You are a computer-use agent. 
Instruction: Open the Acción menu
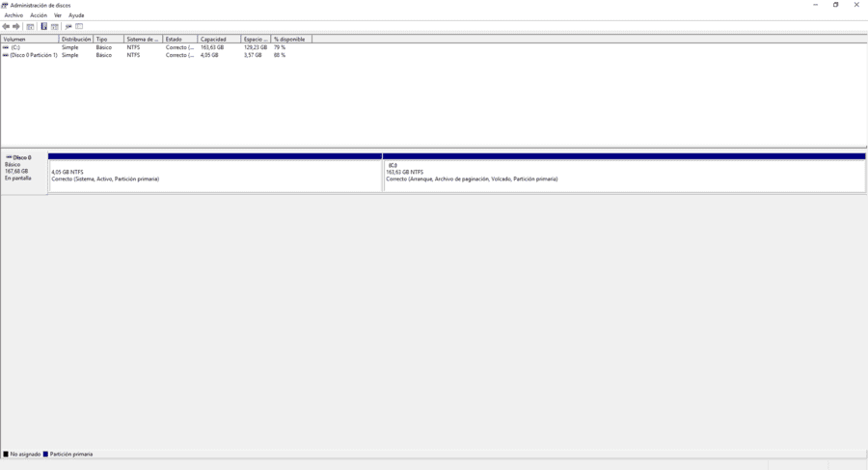(x=39, y=15)
